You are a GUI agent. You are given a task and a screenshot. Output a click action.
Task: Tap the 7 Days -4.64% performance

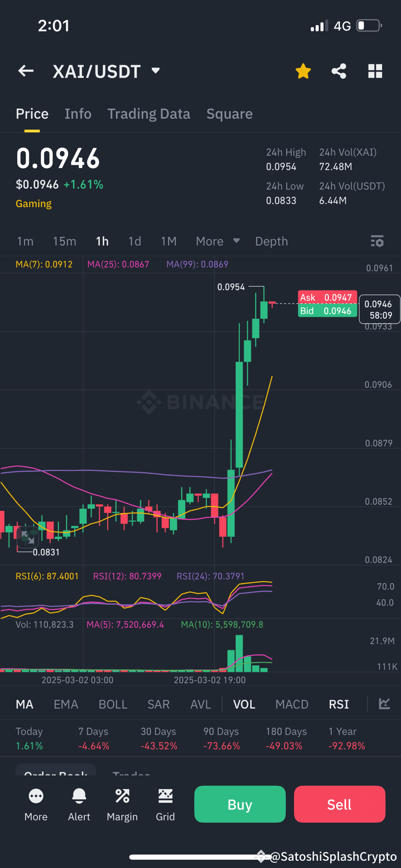pos(93,739)
